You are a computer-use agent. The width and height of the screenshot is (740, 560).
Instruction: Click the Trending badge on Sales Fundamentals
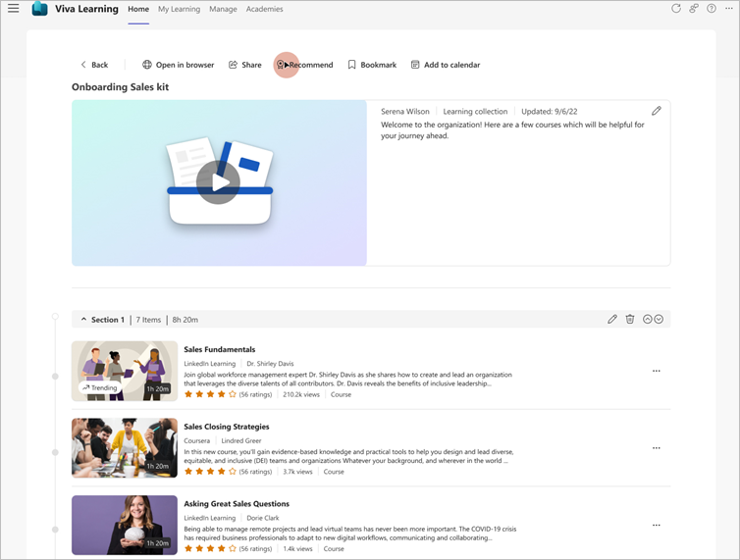pos(99,387)
